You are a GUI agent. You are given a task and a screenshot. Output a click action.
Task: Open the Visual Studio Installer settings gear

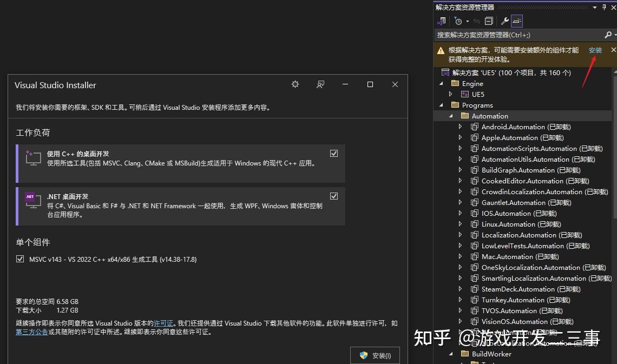(x=295, y=84)
